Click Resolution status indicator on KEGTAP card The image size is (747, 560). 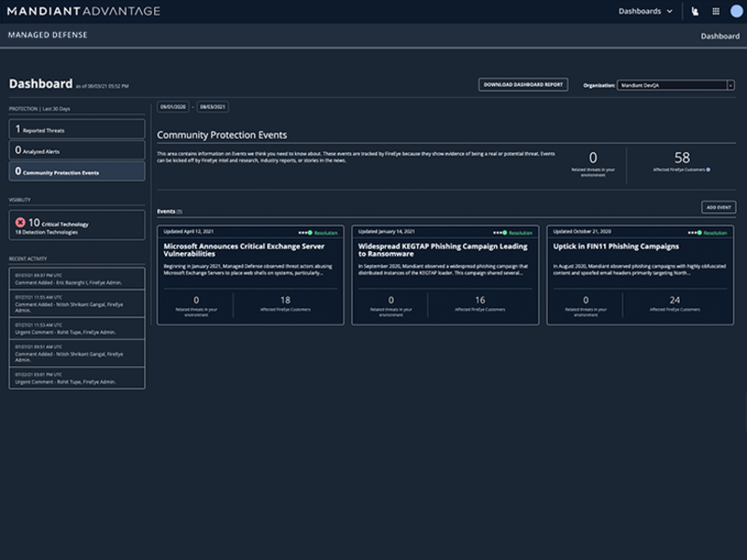point(513,232)
